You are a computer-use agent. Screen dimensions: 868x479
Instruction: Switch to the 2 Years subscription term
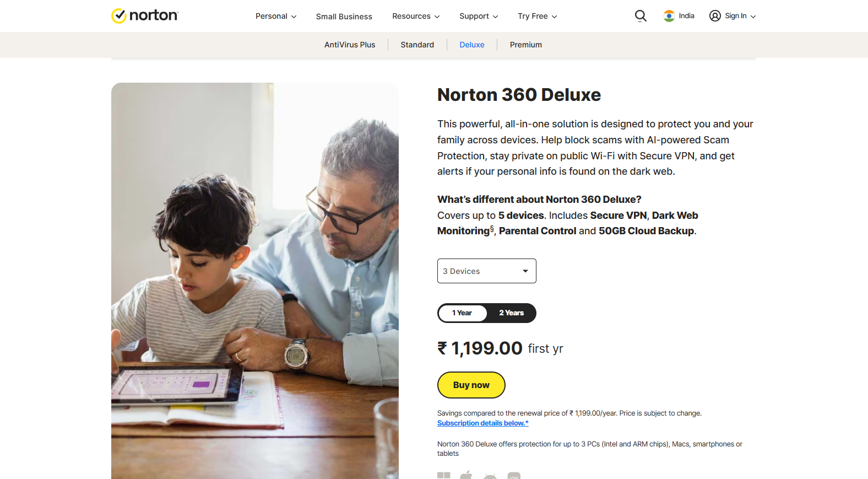point(511,313)
